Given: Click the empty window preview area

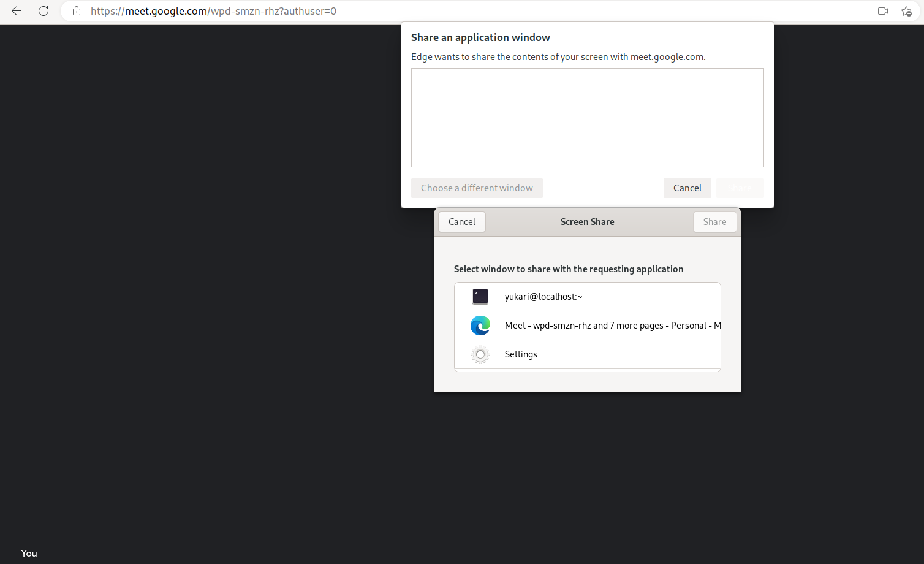Looking at the screenshot, I should point(587,117).
